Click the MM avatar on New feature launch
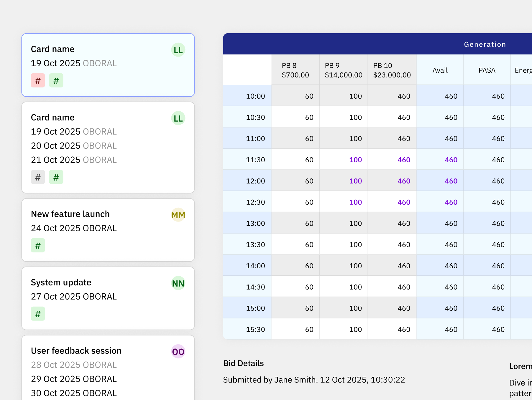532x400 pixels. [178, 215]
